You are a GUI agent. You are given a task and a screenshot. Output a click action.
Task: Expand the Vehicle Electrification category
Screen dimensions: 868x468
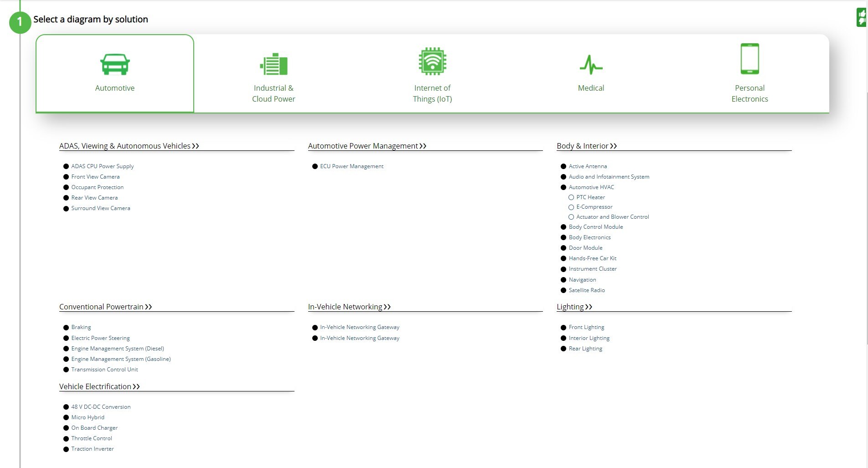[x=99, y=386]
